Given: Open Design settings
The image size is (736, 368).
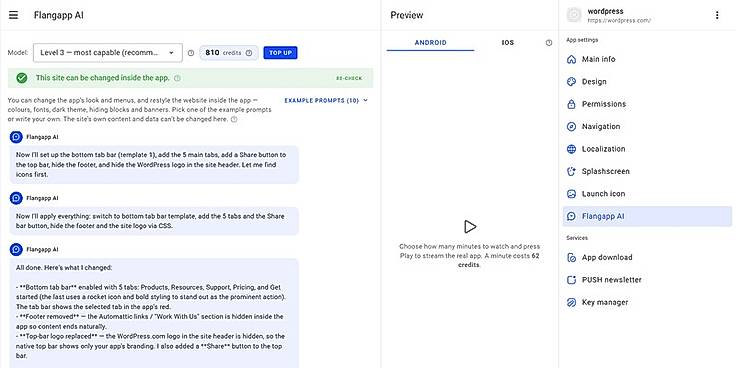Looking at the screenshot, I should (x=647, y=82).
